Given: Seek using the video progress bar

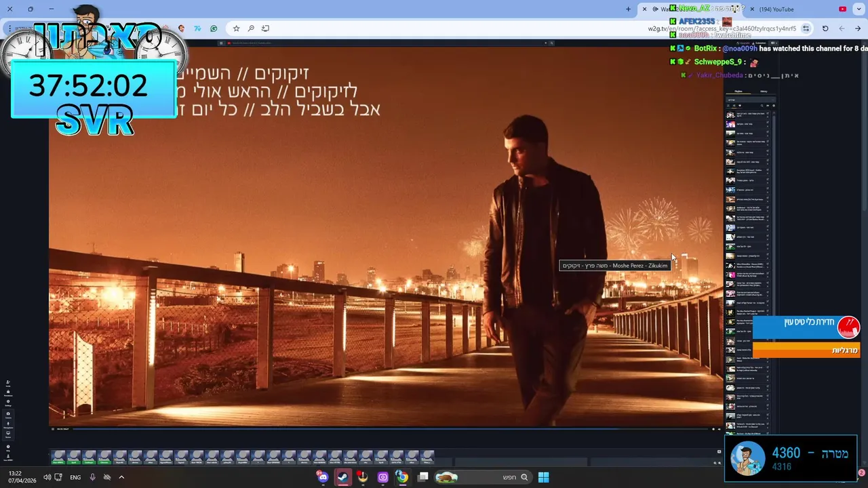Looking at the screenshot, I should click(x=390, y=429).
